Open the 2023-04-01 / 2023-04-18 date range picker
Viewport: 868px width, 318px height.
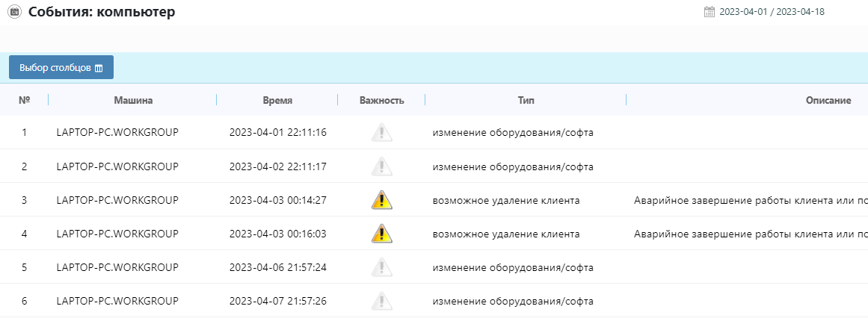[772, 12]
